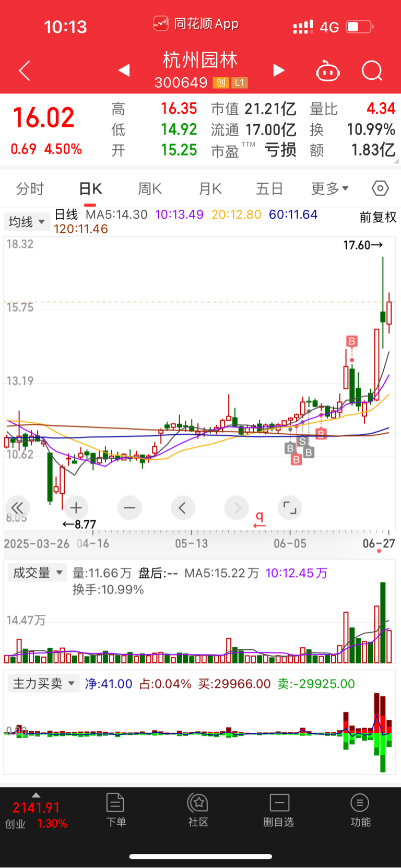Expand chart to fullscreen

tap(290, 507)
